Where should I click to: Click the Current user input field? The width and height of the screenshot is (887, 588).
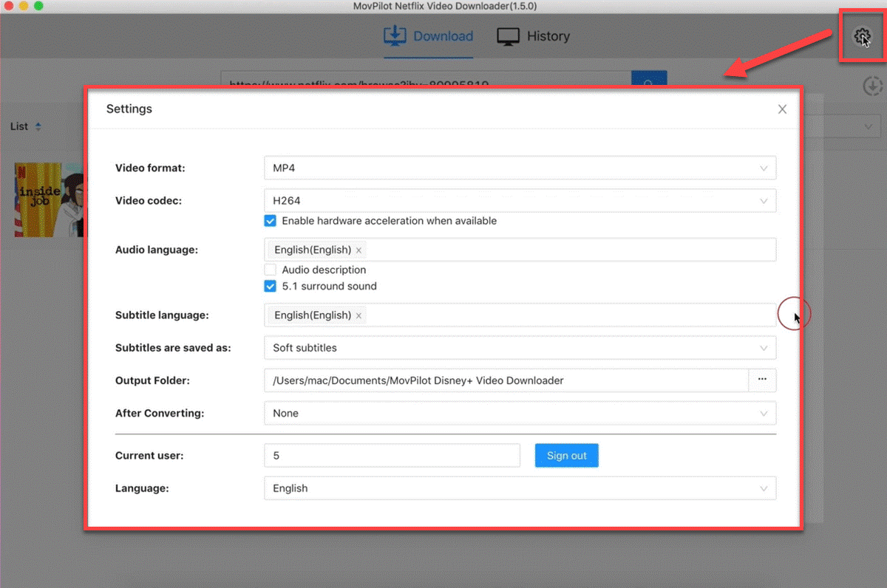[392, 456]
